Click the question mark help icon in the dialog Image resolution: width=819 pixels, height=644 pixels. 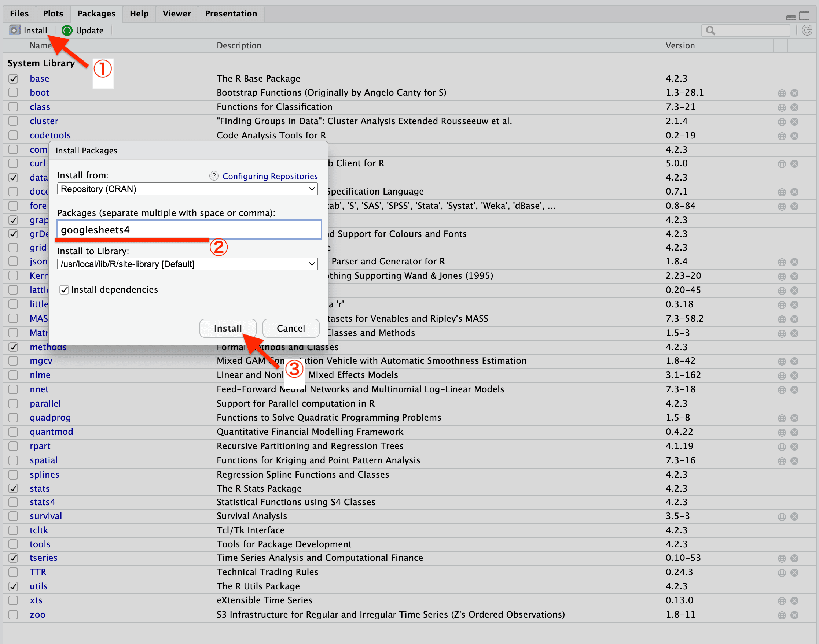(214, 176)
